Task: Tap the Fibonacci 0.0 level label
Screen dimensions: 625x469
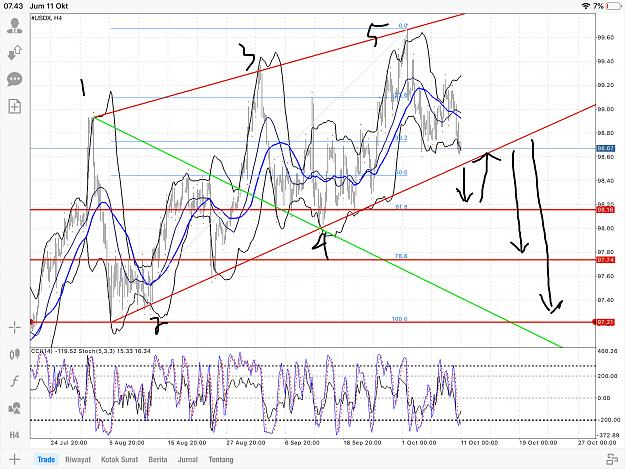Action: tap(403, 26)
